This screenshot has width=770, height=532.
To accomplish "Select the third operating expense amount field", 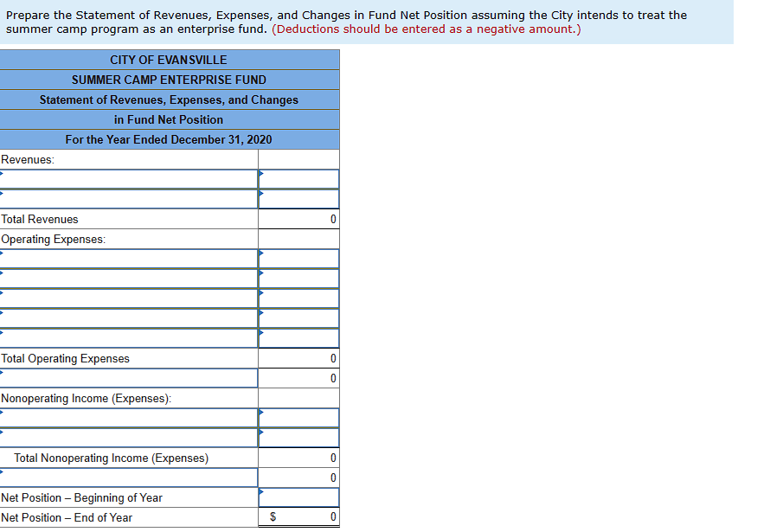I will [x=298, y=298].
